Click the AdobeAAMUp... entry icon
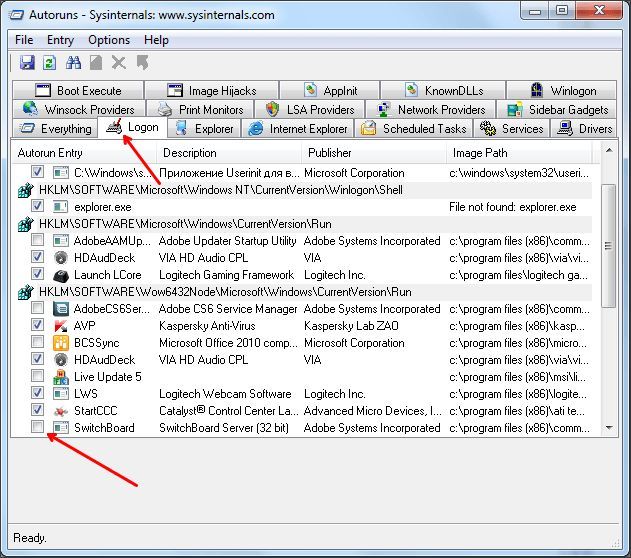Viewport: 631px width, 558px height. [x=61, y=241]
